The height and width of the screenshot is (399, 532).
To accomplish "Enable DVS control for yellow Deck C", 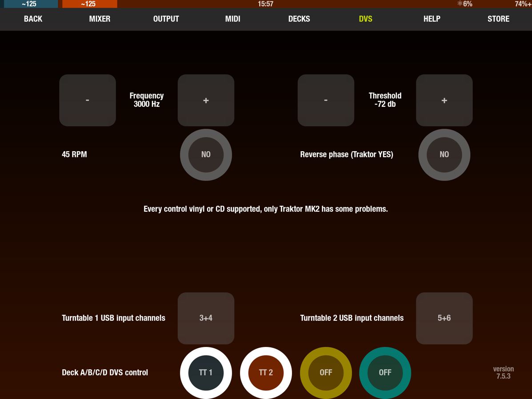I will pyautogui.click(x=326, y=373).
